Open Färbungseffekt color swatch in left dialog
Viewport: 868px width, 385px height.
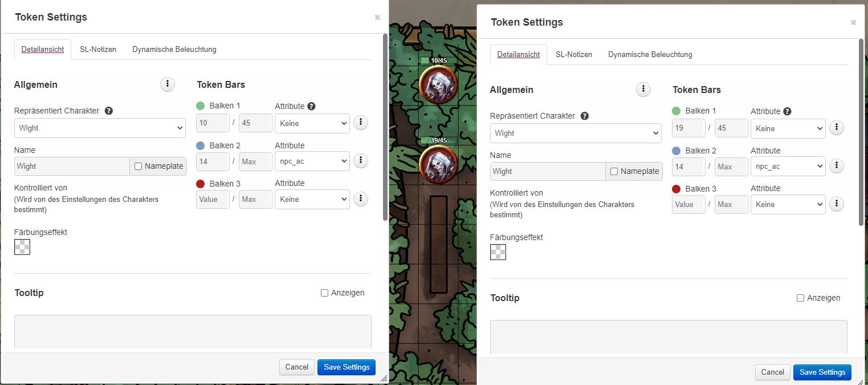[22, 247]
